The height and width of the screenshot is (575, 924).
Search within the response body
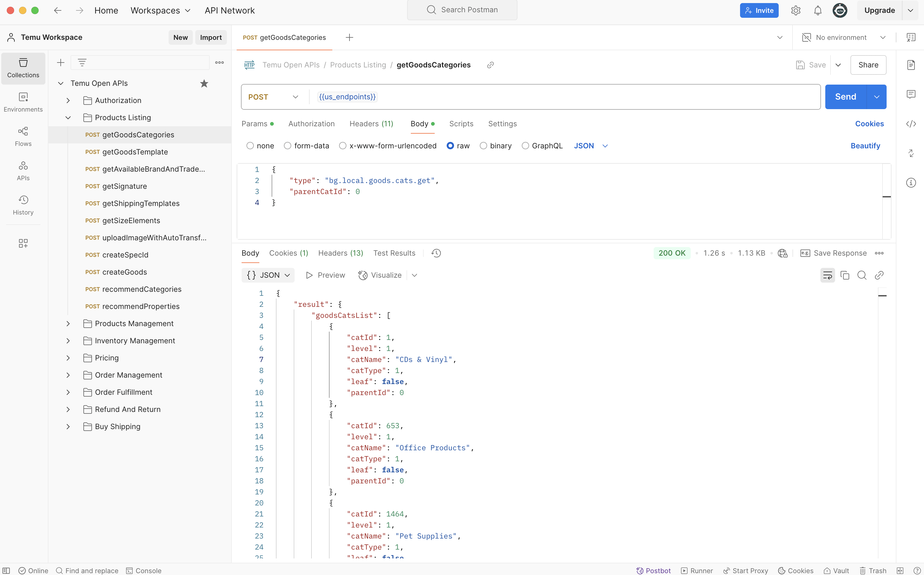tap(862, 275)
